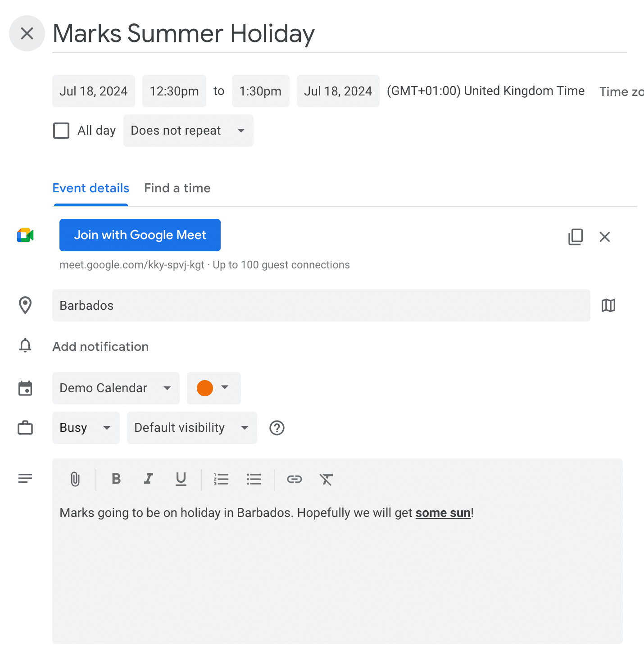Toggle bold formatting in the description
The image size is (644, 671).
[116, 479]
